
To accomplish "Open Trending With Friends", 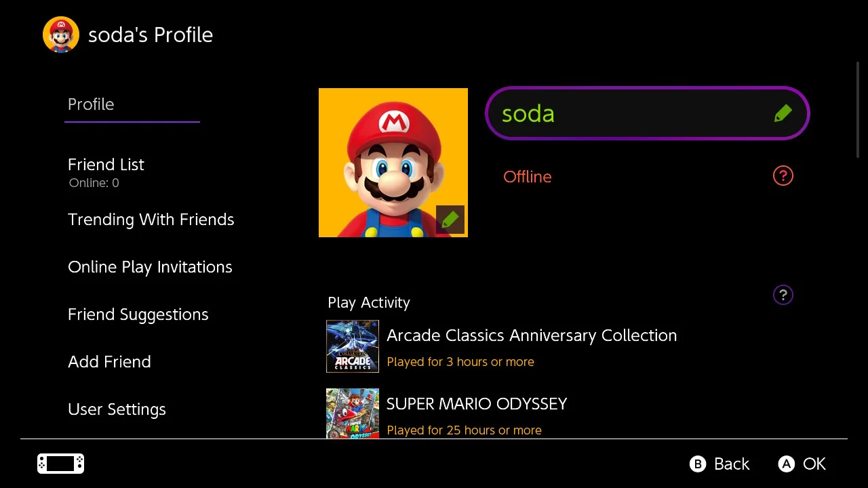I will (x=151, y=220).
